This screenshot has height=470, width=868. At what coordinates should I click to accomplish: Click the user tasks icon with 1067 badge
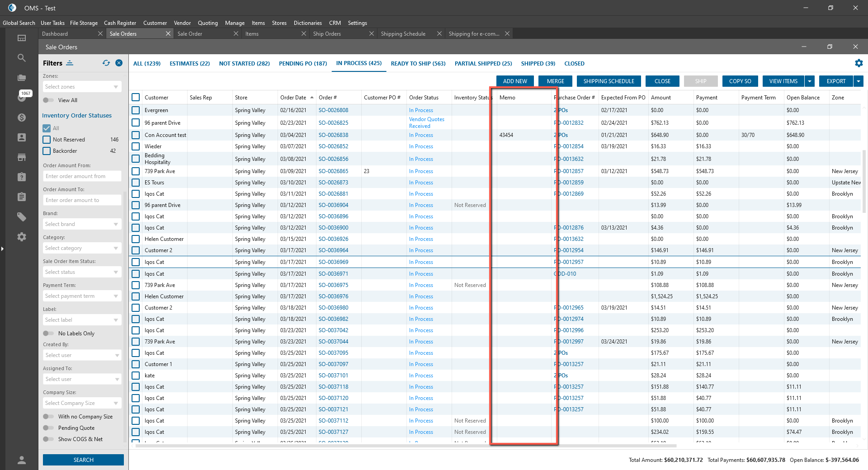(x=22, y=97)
